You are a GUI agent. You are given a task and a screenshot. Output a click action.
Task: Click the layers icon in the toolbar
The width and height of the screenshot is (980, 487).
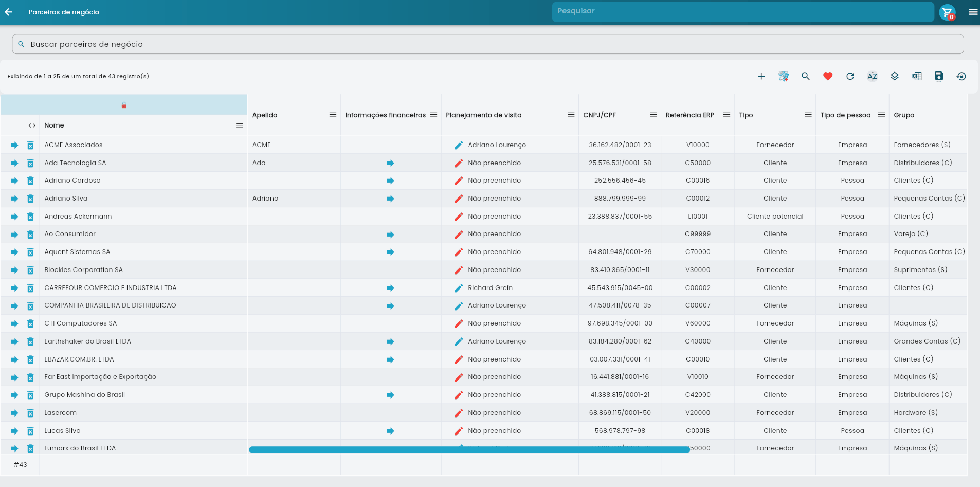pos(895,76)
